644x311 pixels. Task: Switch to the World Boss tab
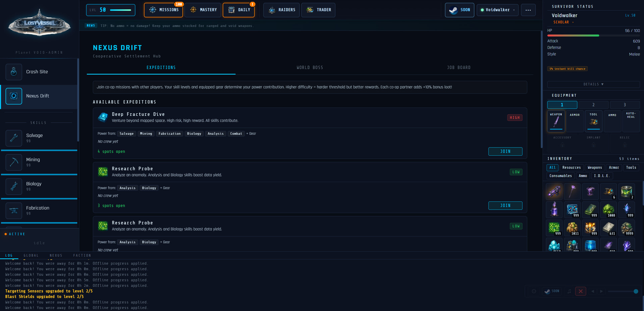pos(310,68)
